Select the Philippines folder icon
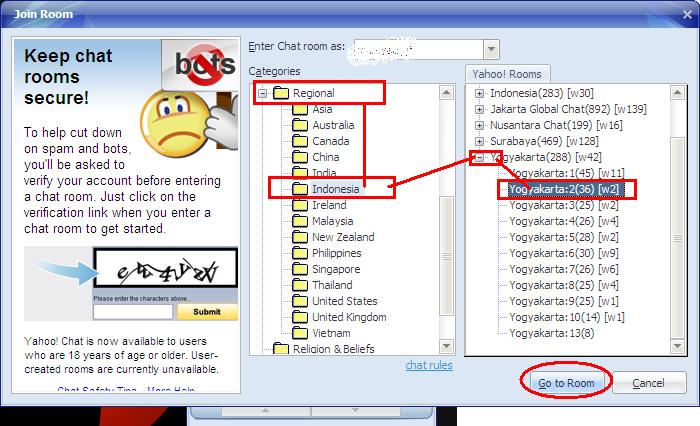The width and height of the screenshot is (700, 426). click(300, 253)
